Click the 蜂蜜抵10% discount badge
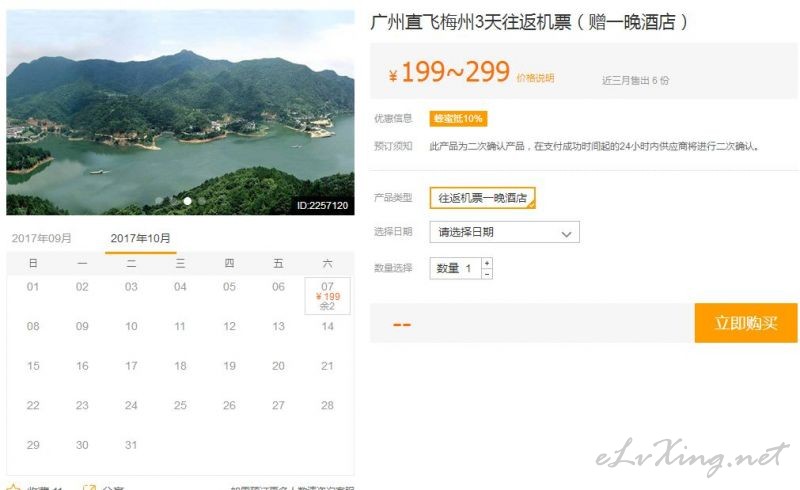This screenshot has height=490, width=800. [x=458, y=118]
